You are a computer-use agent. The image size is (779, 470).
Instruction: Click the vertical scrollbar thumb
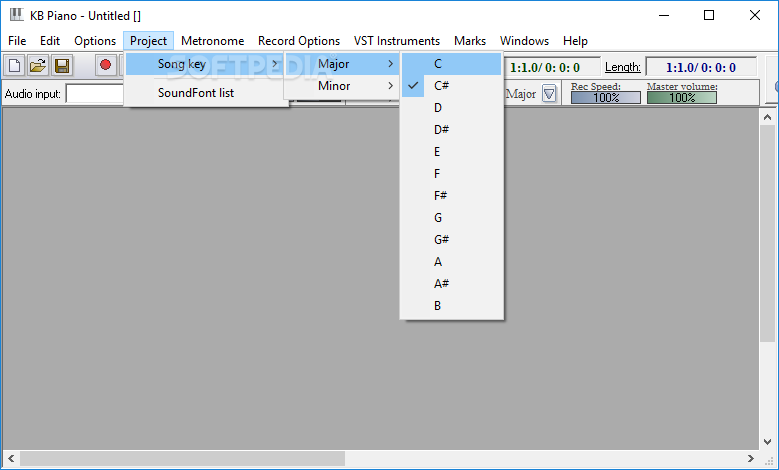(767, 233)
